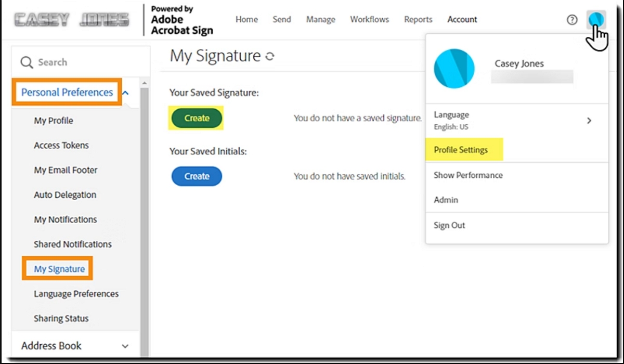Screen dimensions: 624x364
Task: Open the help question mark icon
Action: [x=572, y=20]
